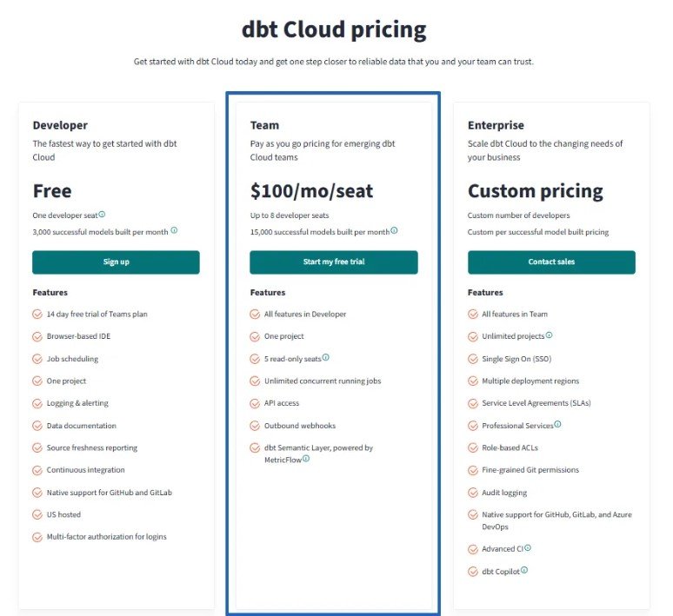Click the $100/mo/seat price text
This screenshot has height=616, width=673.
coord(311,191)
